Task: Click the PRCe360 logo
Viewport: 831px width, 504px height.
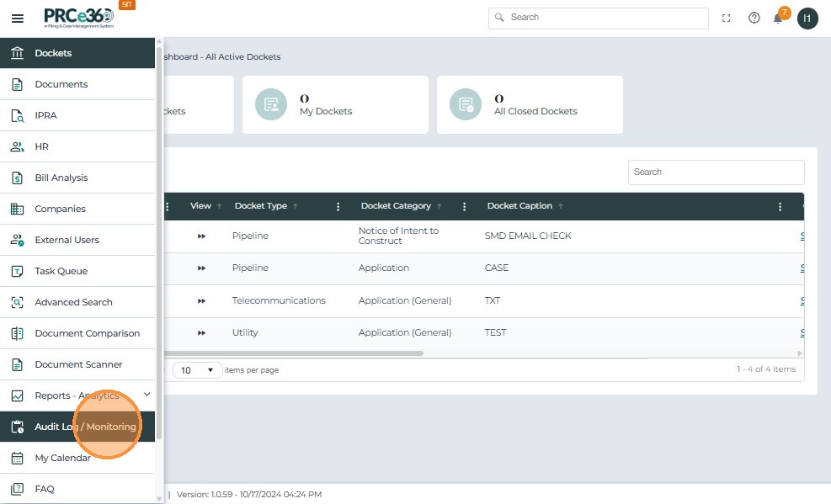Action: click(79, 18)
